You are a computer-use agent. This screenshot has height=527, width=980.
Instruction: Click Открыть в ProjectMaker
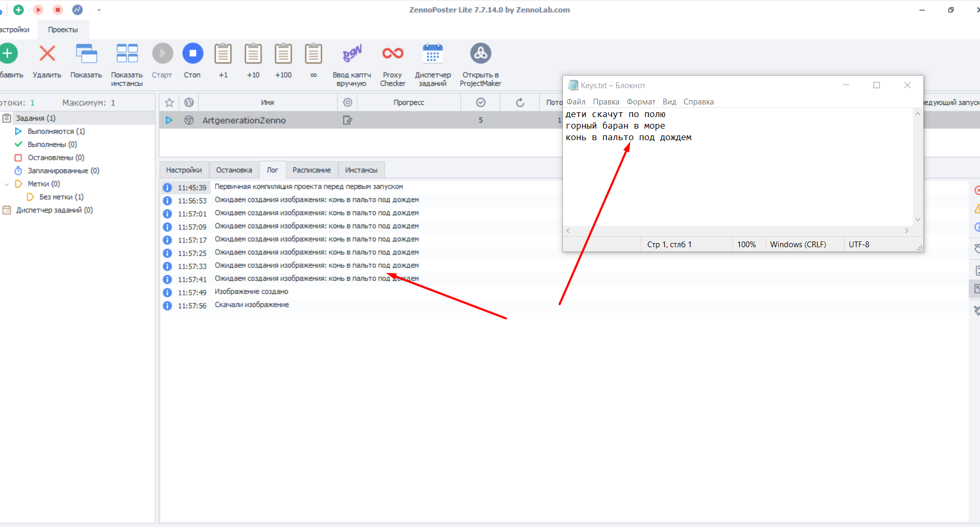click(x=481, y=65)
